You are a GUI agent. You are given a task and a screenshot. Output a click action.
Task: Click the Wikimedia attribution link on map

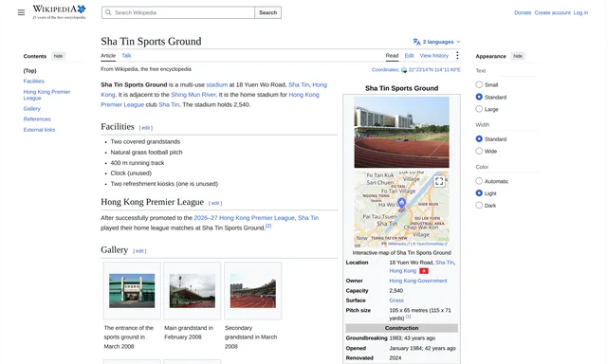398,244
